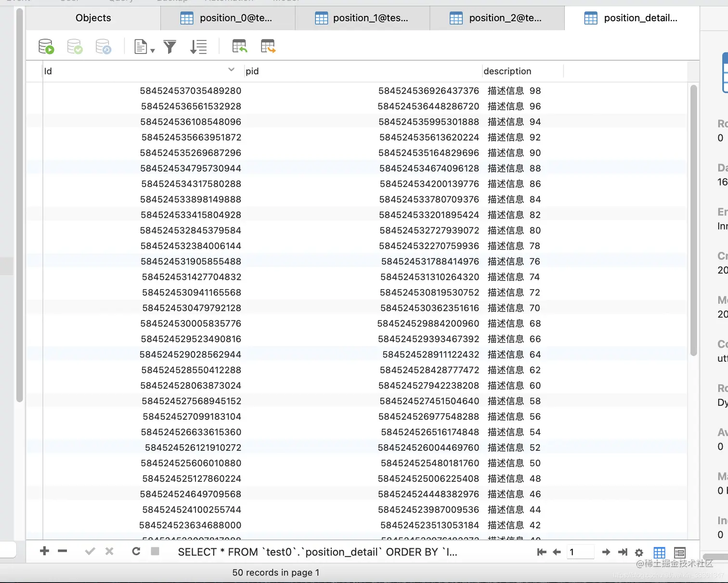
Task: Select description cell '描述信息 88'
Action: click(x=523, y=168)
